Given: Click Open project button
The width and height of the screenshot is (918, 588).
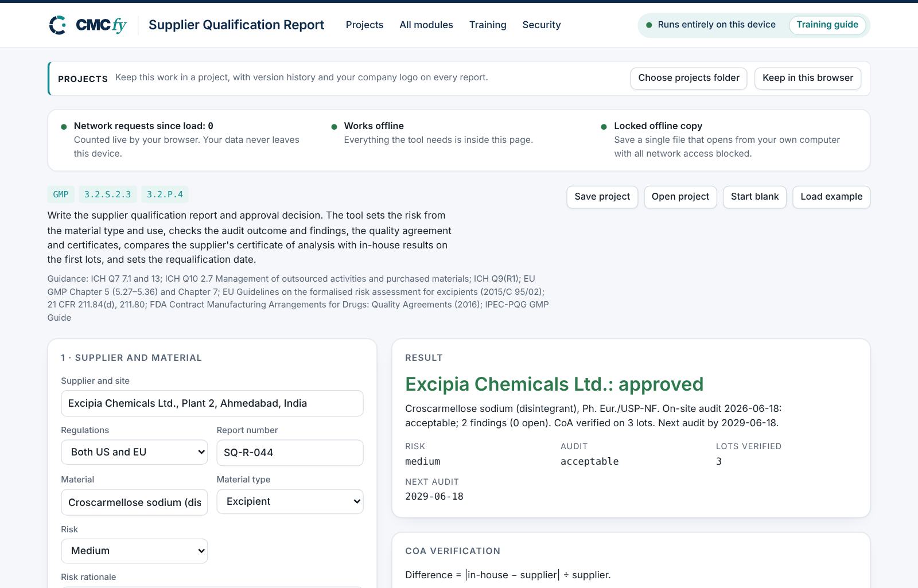Looking at the screenshot, I should (680, 197).
